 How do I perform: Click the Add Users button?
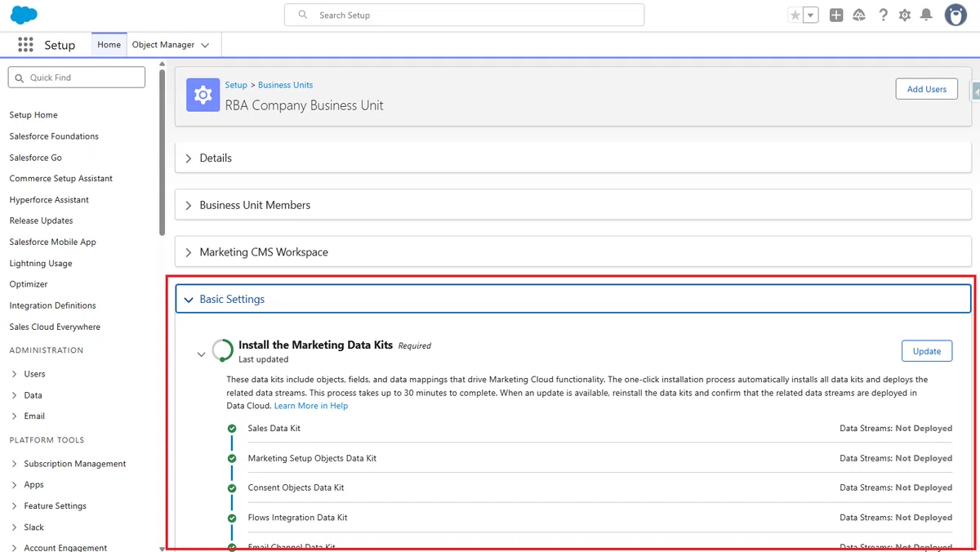927,89
